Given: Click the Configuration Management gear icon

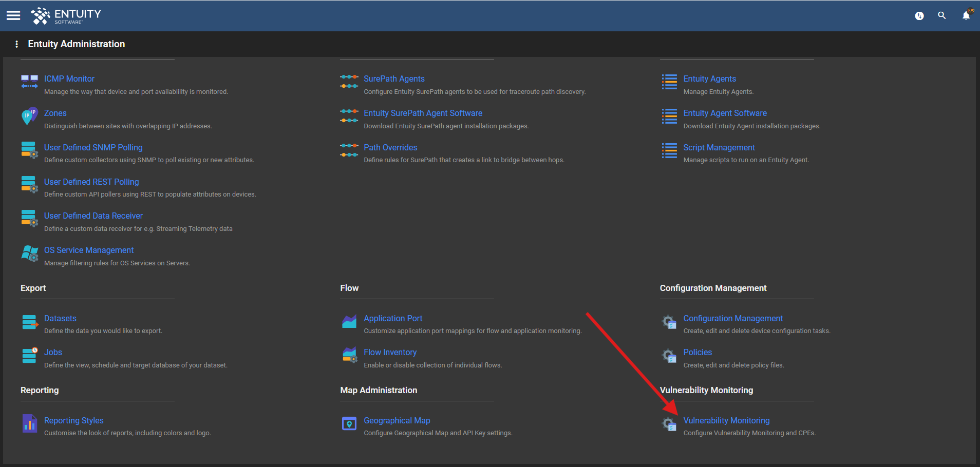Looking at the screenshot, I should click(x=669, y=322).
